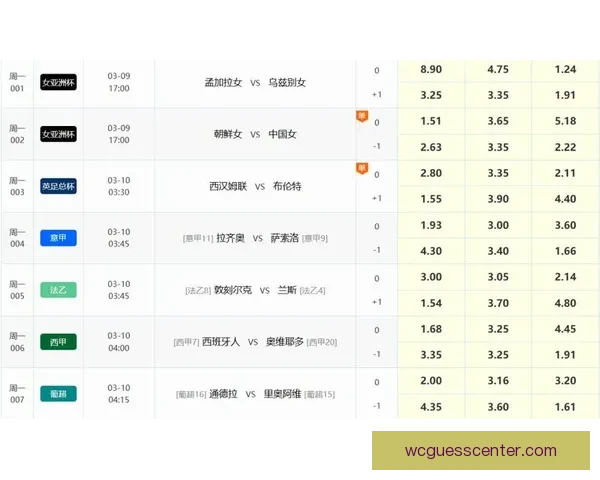Open 孟加拉女 team name
This screenshot has height=480, width=600.
coord(223,83)
